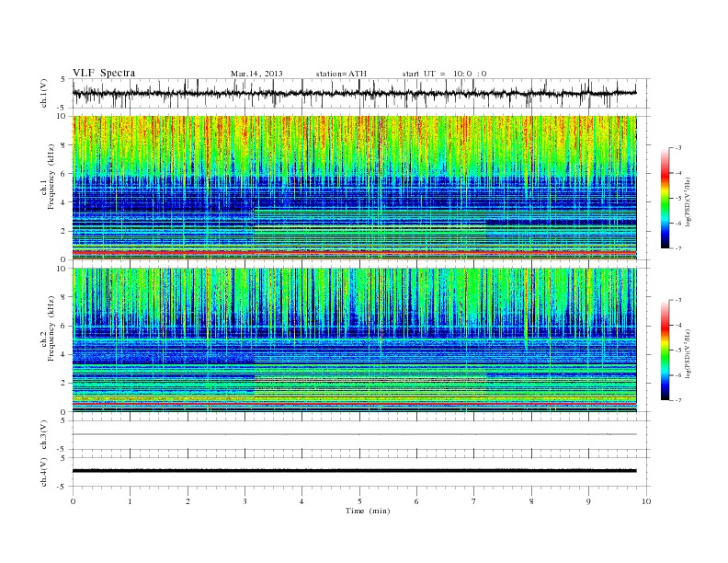Click the ch.2 "Frequency (kHz)" axis label
The image size is (728, 563).
[51, 328]
